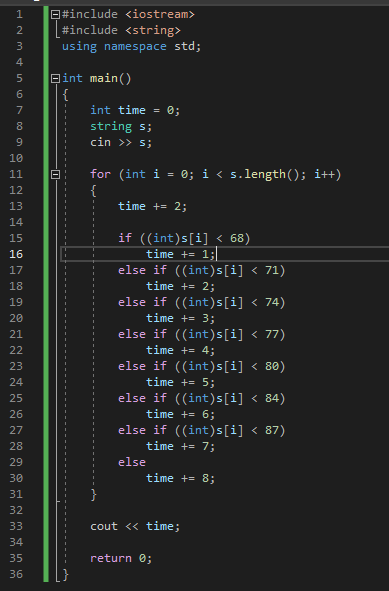Click the 'time += 8;' statement

pyautogui.click(x=181, y=478)
